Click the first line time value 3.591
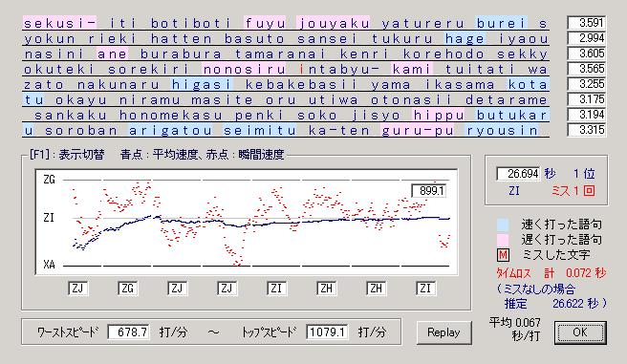This screenshot has height=364, width=627. (x=587, y=23)
